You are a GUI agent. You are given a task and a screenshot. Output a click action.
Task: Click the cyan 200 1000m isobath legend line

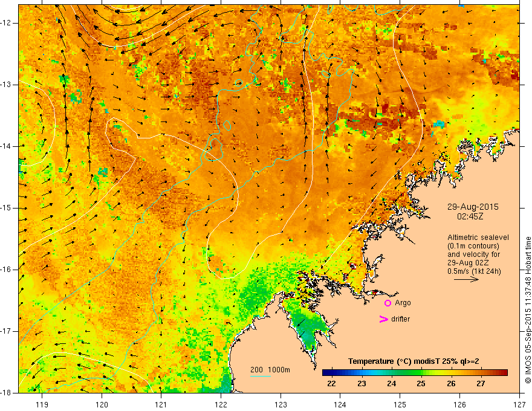tap(260, 376)
